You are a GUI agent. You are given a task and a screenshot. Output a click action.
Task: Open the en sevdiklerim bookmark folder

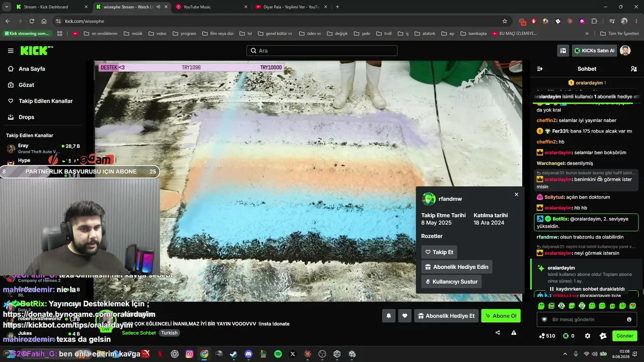click(x=100, y=34)
